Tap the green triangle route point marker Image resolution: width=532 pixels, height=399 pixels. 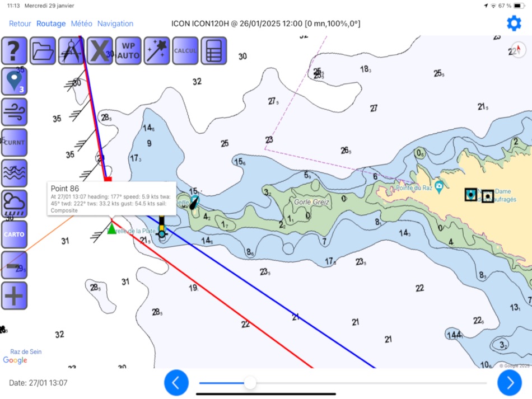(111, 229)
